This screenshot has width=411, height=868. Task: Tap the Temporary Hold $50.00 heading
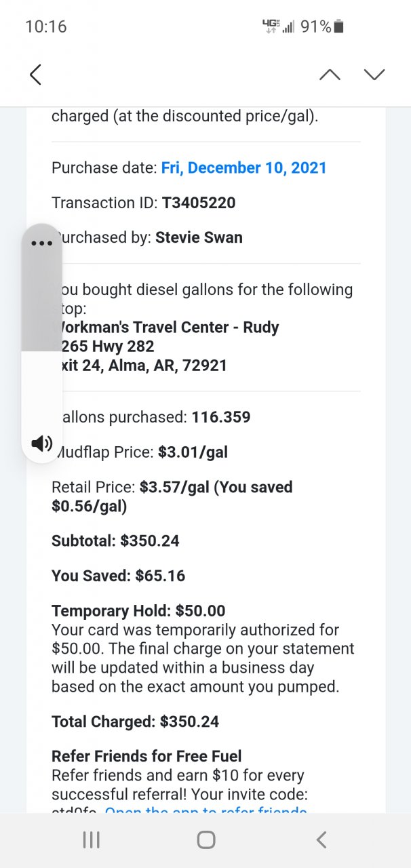click(x=138, y=611)
